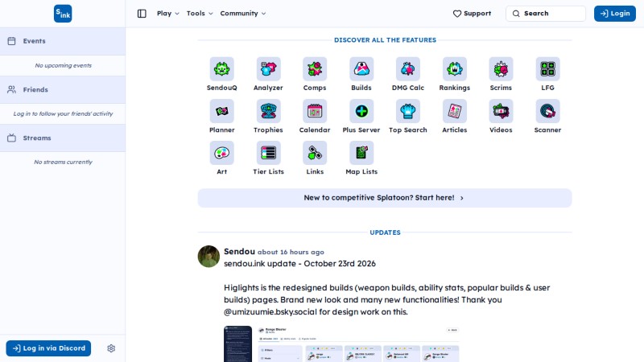Open the Friends sidebar section

[63, 89]
